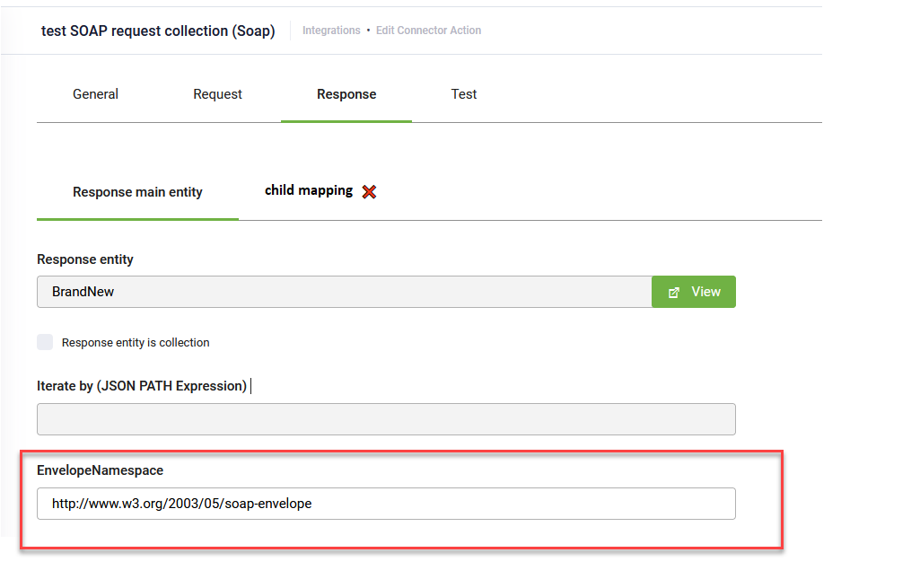Switch to the General tab
The image size is (920, 588).
(x=95, y=94)
